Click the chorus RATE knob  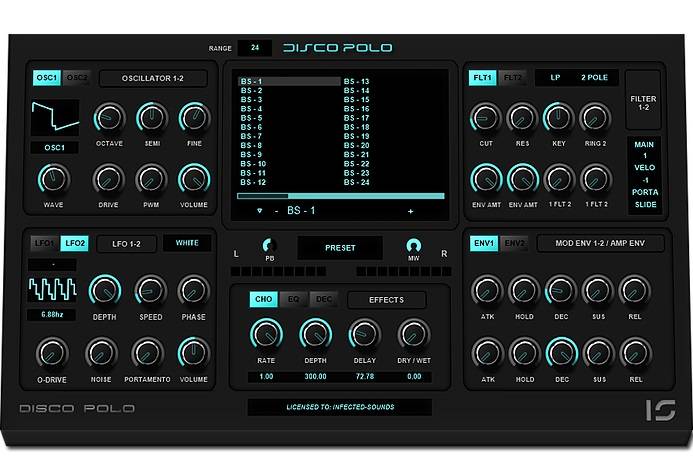tap(266, 334)
